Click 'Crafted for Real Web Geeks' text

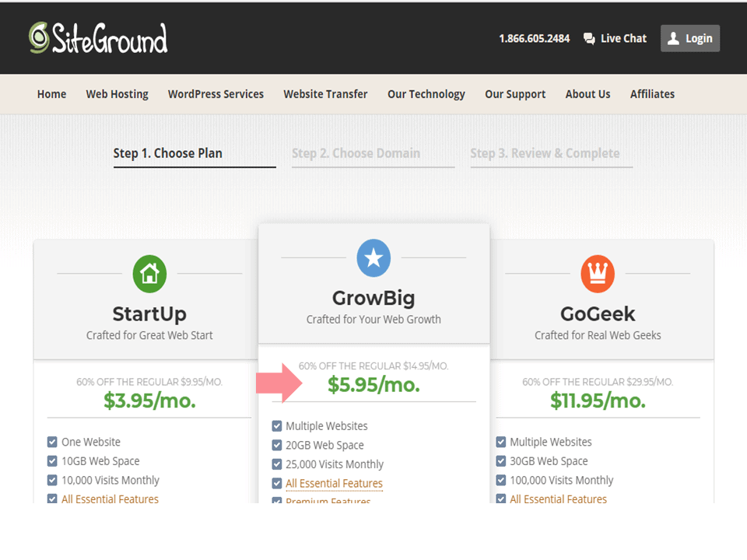coord(598,335)
